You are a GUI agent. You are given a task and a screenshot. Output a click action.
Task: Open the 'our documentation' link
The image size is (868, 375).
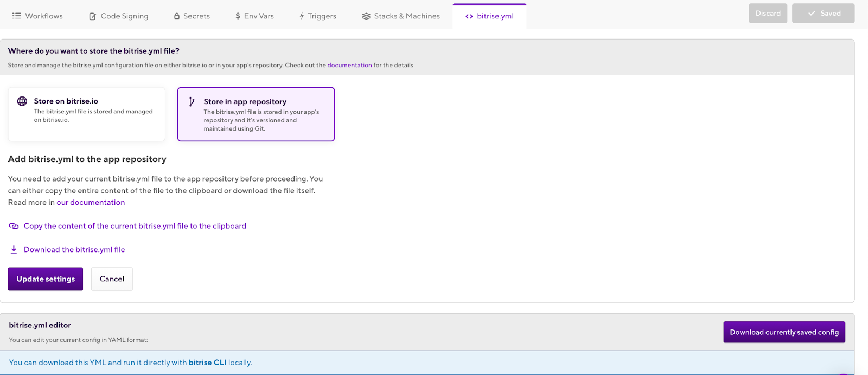[91, 202]
